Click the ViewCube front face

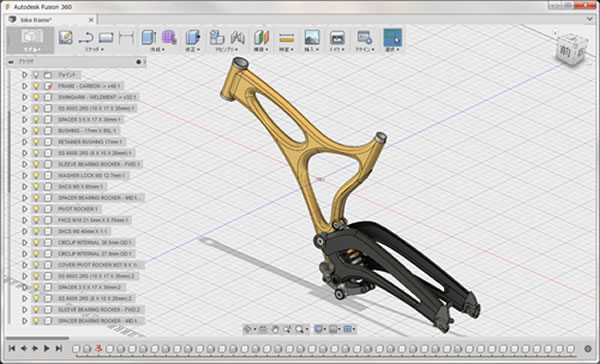[x=566, y=50]
